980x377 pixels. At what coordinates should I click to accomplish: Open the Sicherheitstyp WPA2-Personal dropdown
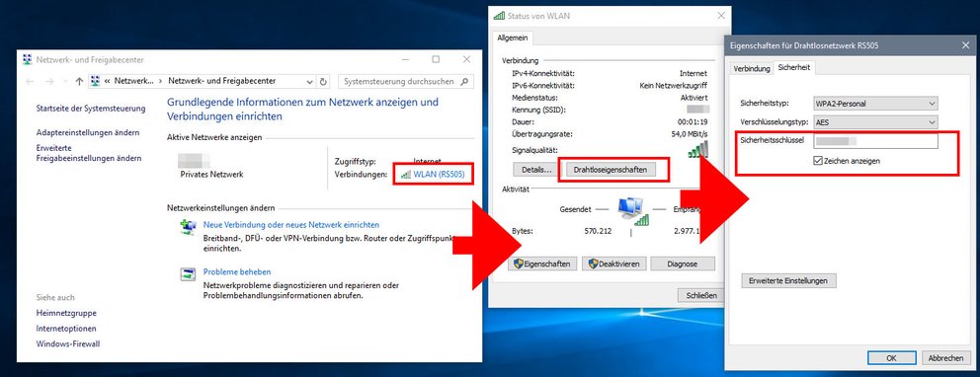coord(875,104)
